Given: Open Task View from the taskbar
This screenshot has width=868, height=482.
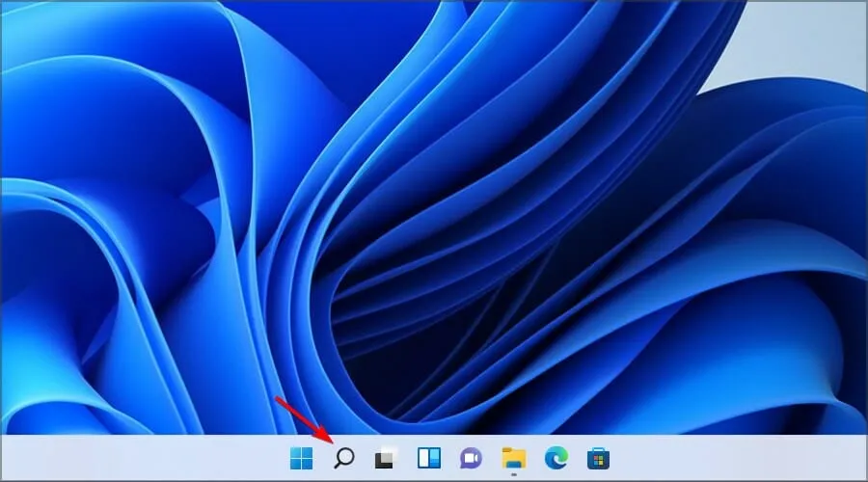Looking at the screenshot, I should pos(386,458).
